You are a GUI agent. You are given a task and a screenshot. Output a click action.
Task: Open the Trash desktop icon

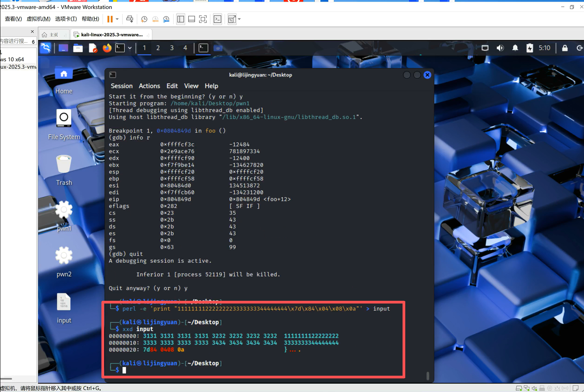[x=64, y=171]
